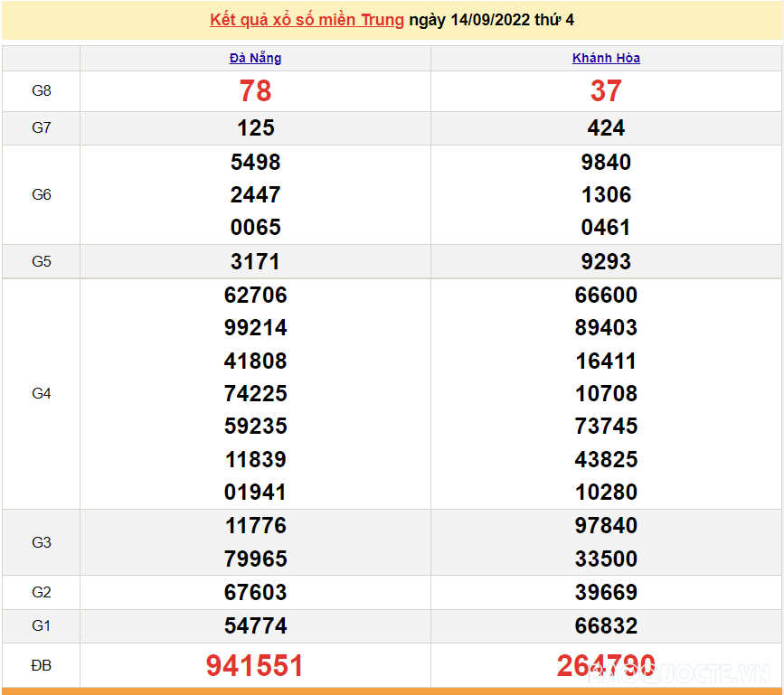Select the ĐB jackpot row label
This screenshot has width=784, height=695.
(x=41, y=665)
